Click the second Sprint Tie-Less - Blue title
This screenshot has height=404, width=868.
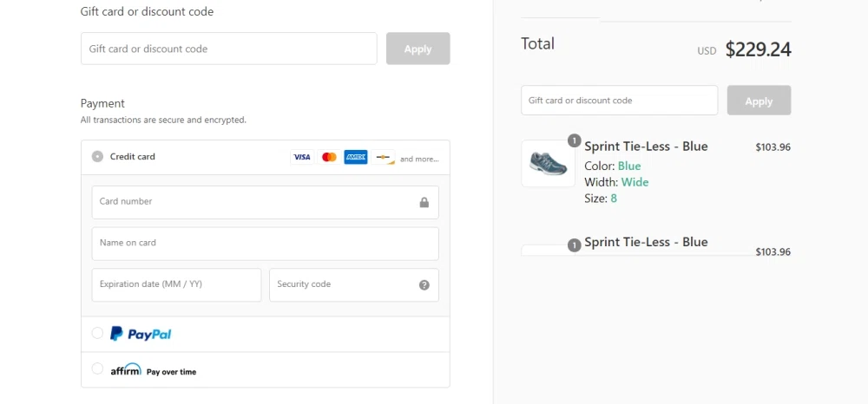pyautogui.click(x=646, y=242)
